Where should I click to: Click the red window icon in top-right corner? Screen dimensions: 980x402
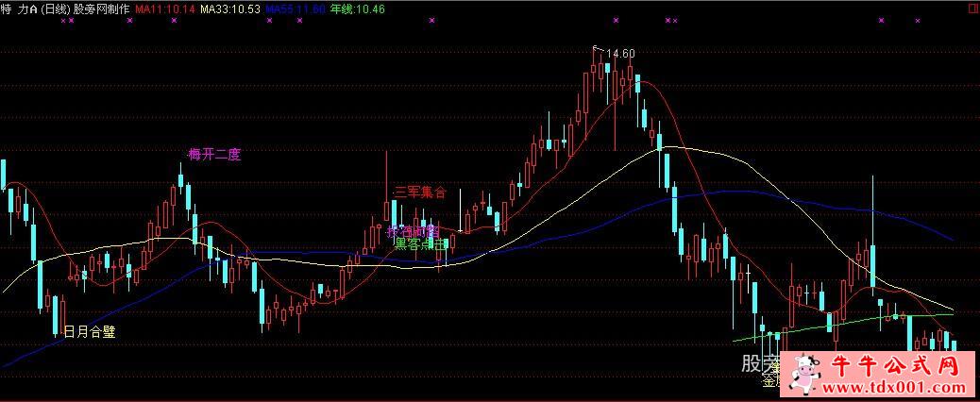pos(973,9)
